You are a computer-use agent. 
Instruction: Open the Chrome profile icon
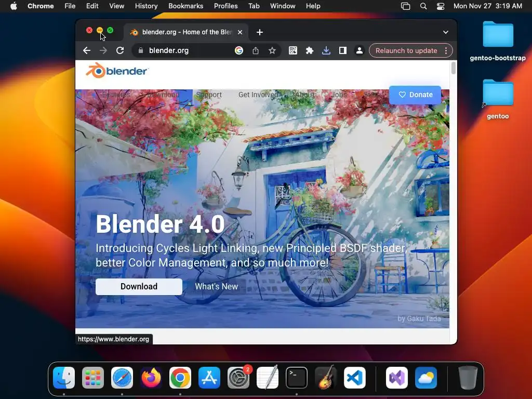click(360, 50)
